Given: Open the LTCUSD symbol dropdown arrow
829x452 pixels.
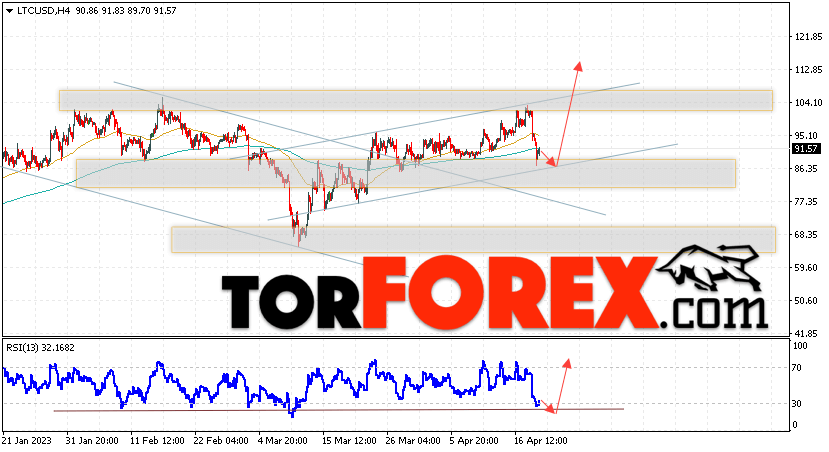Looking at the screenshot, I should click(x=10, y=11).
